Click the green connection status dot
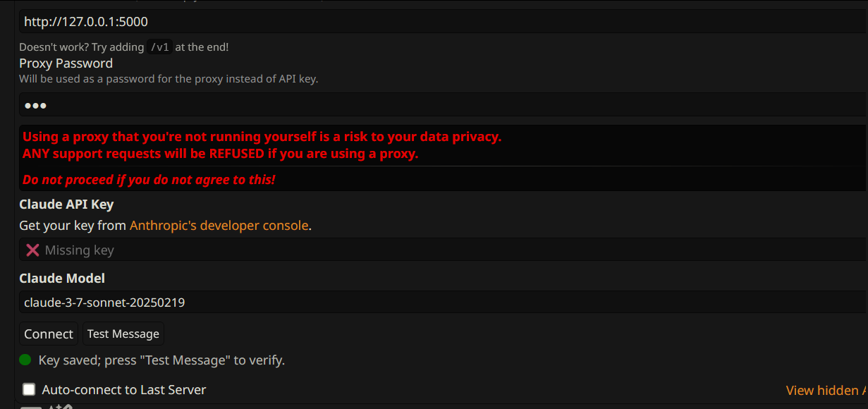The height and width of the screenshot is (409, 868). [25, 360]
